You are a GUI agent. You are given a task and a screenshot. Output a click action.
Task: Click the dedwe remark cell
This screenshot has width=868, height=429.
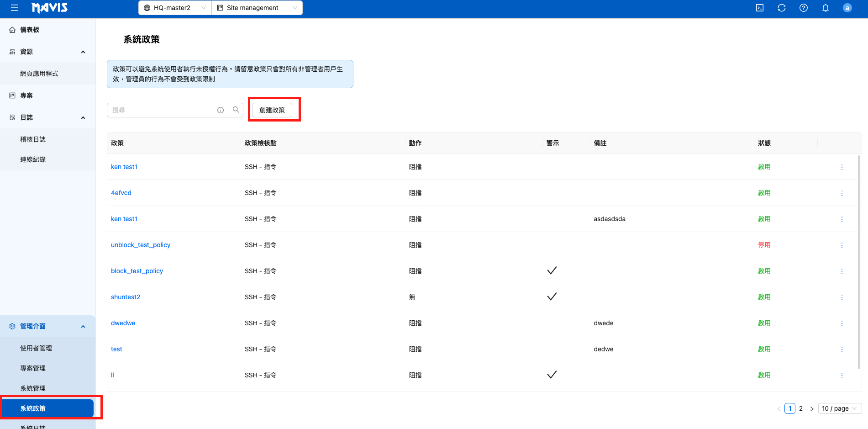coord(604,349)
